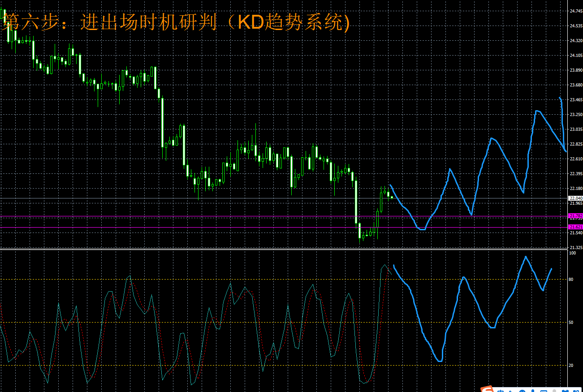583x392 pixels.
Task: Select the magenta price label 21.621
Action: [575, 227]
